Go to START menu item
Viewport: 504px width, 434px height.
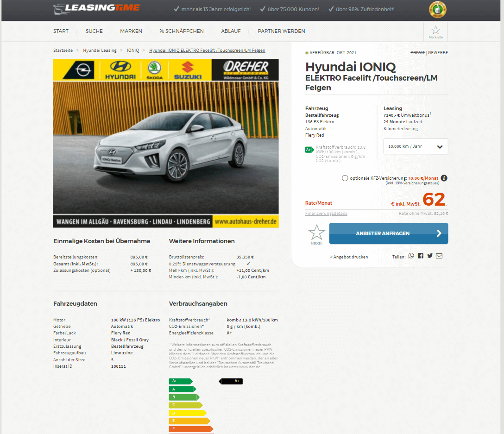coord(61,31)
